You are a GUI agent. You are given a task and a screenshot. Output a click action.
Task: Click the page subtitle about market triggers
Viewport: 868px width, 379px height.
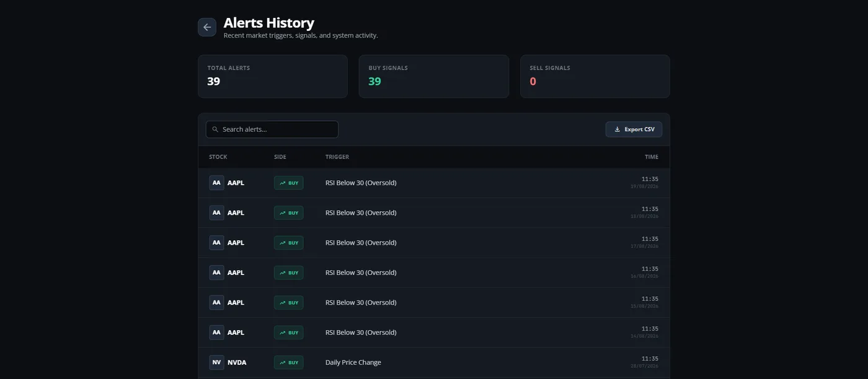click(301, 36)
